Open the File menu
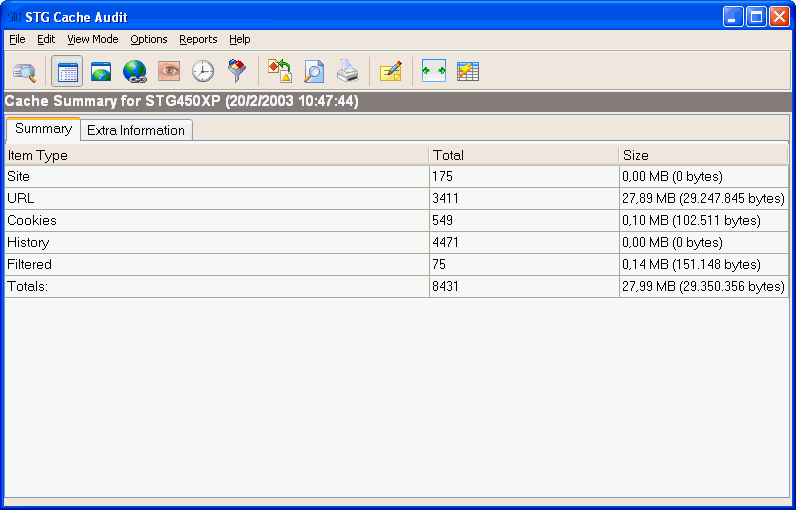 (17, 39)
